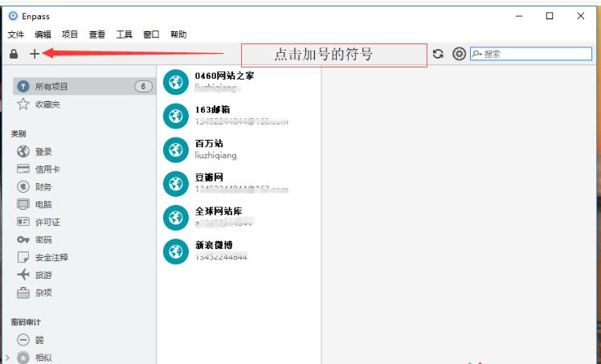This screenshot has width=601, height=364.
Task: Click the globe icon of 全球网站库
Action: (x=175, y=218)
